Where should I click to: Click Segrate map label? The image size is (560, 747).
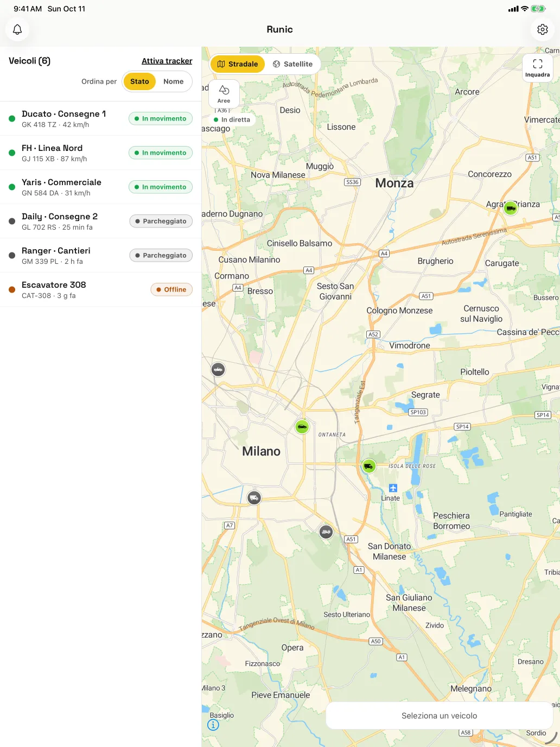425,395
